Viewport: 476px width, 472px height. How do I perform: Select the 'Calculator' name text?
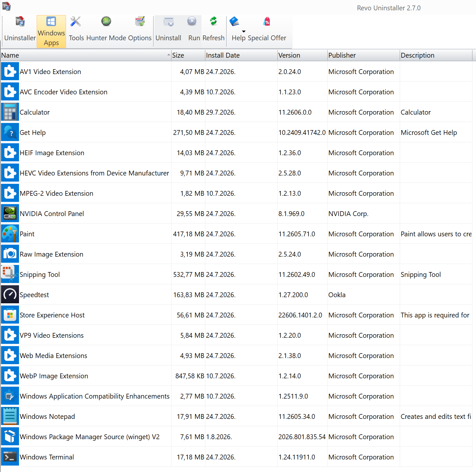click(35, 112)
